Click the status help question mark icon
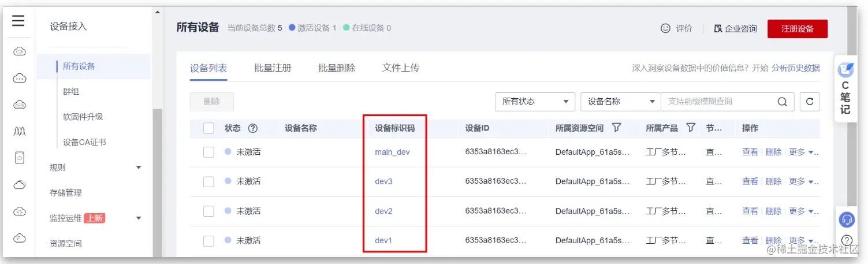The image size is (868, 264). (x=252, y=128)
